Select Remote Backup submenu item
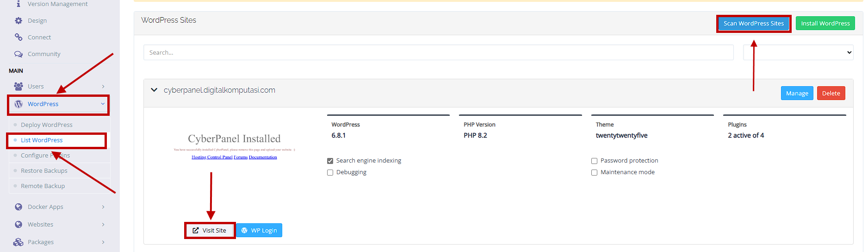This screenshot has height=252, width=868. click(43, 186)
